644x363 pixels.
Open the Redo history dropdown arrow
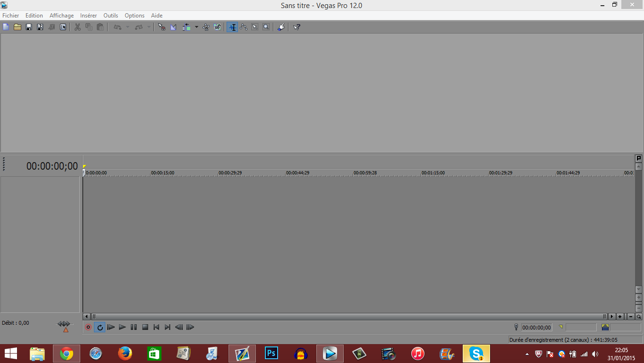(x=149, y=27)
